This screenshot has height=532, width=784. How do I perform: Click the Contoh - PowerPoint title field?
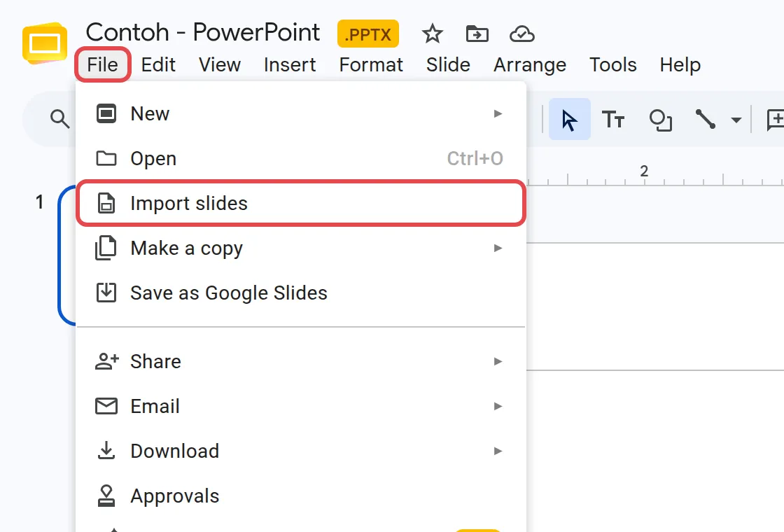[x=202, y=32]
